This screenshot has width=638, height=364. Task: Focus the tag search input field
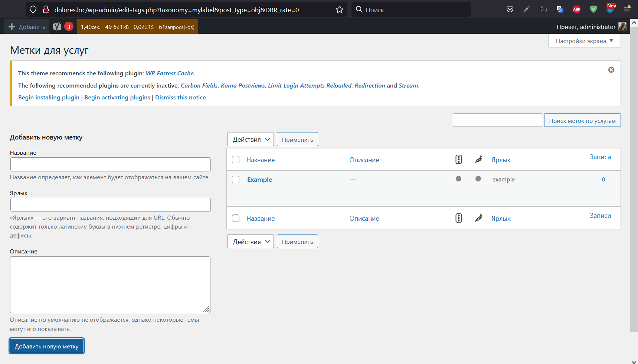click(497, 120)
